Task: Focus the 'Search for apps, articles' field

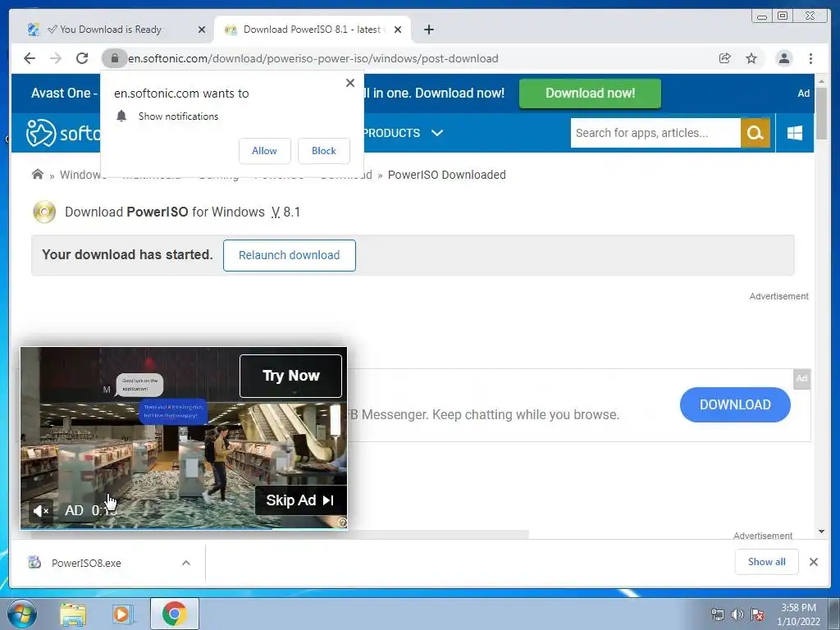Action: pyautogui.click(x=655, y=133)
